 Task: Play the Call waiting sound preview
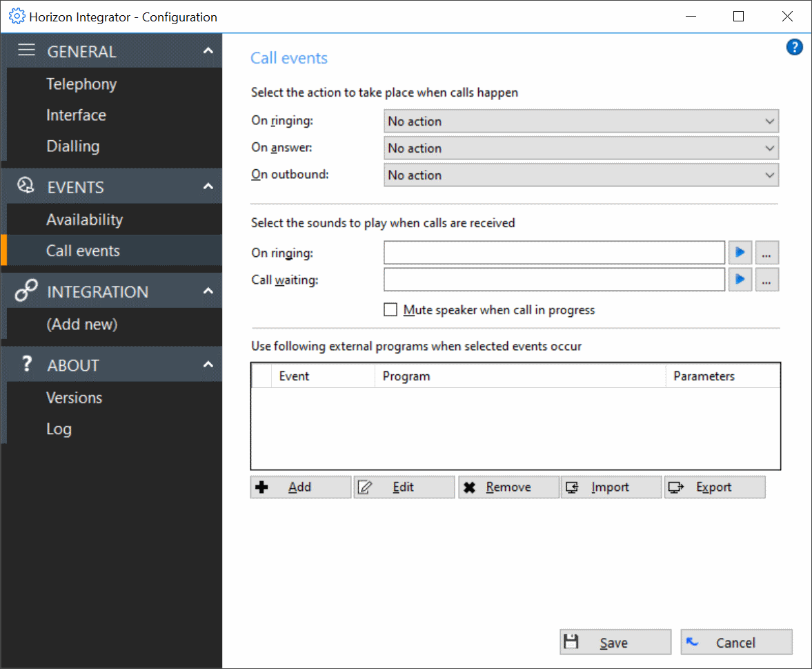coord(740,280)
